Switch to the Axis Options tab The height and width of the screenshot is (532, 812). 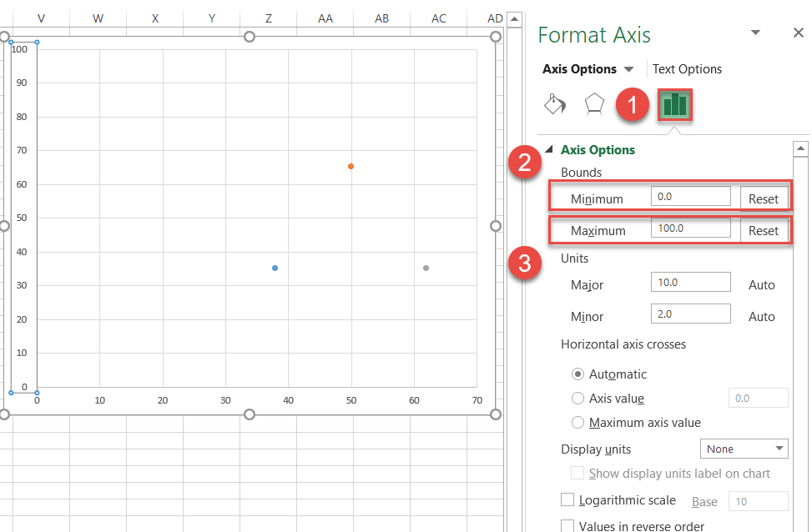point(580,68)
